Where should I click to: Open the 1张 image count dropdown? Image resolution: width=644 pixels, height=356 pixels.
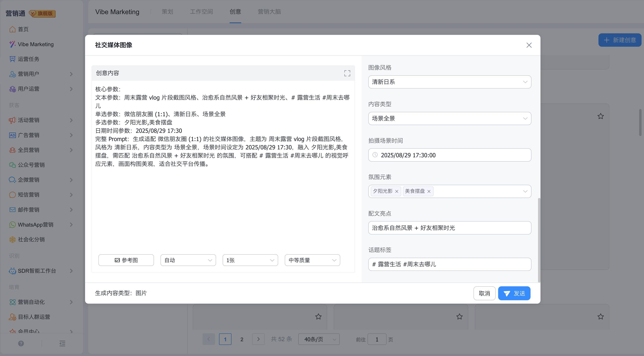click(x=250, y=260)
